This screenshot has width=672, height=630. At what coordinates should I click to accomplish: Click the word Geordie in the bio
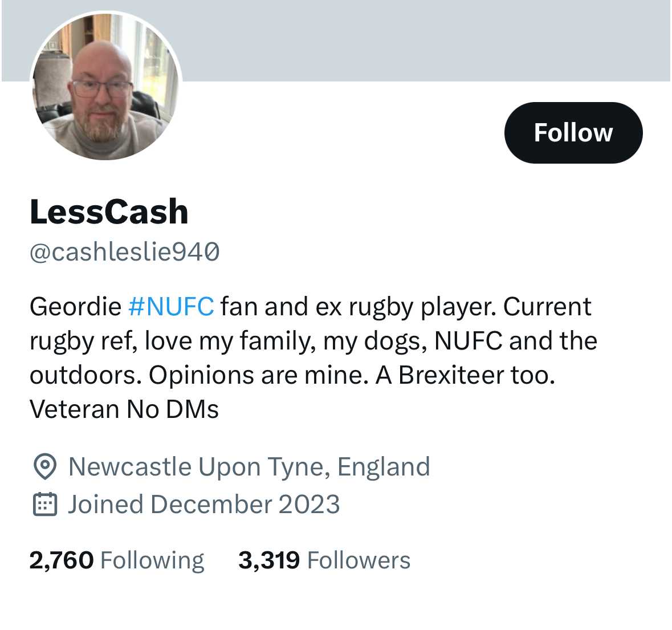(75, 306)
